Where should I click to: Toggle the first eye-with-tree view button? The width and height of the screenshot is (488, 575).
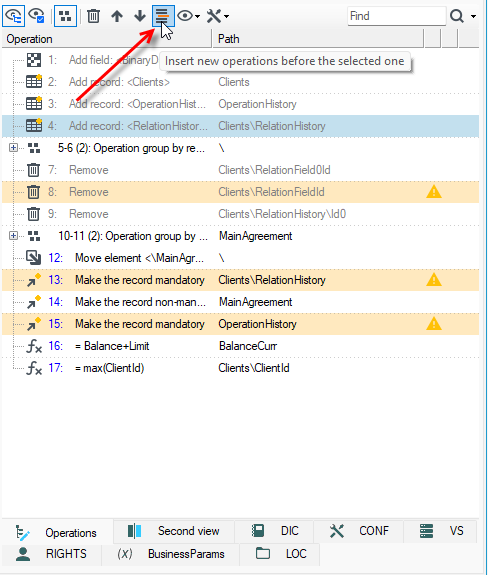pos(14,16)
